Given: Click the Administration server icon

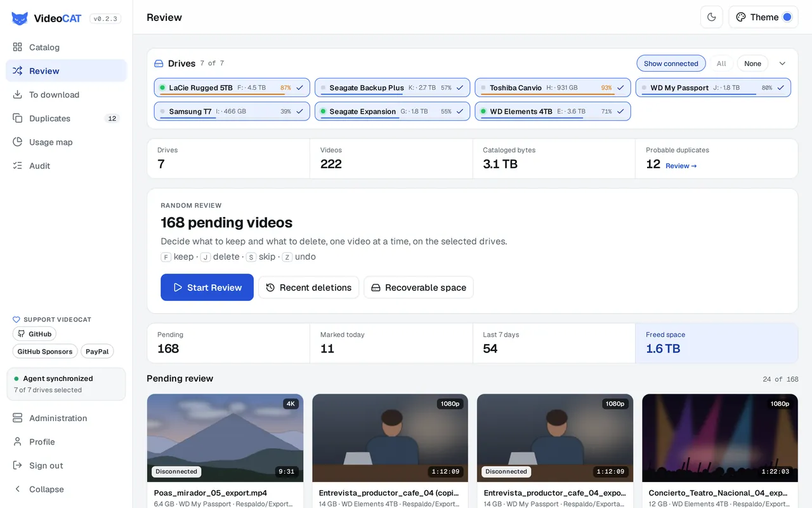Looking at the screenshot, I should tap(18, 418).
